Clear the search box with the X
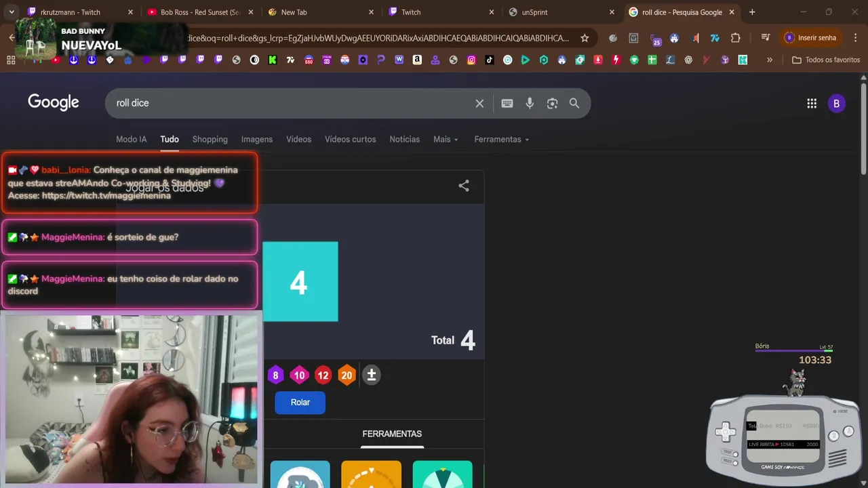Image resolution: width=868 pixels, height=488 pixels. (479, 103)
